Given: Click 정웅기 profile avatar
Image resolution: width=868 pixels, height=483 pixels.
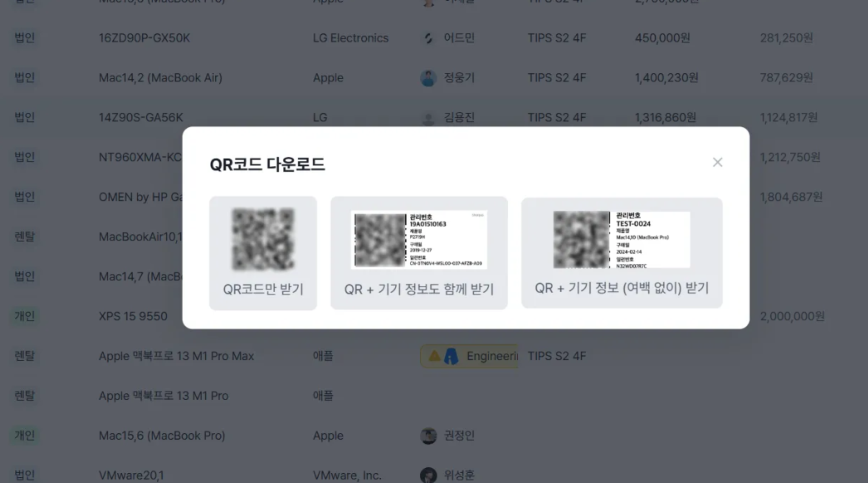Looking at the screenshot, I should tap(428, 78).
